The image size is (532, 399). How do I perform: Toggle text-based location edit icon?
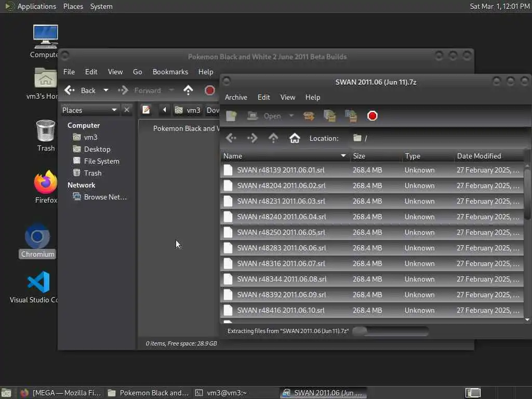tap(146, 110)
